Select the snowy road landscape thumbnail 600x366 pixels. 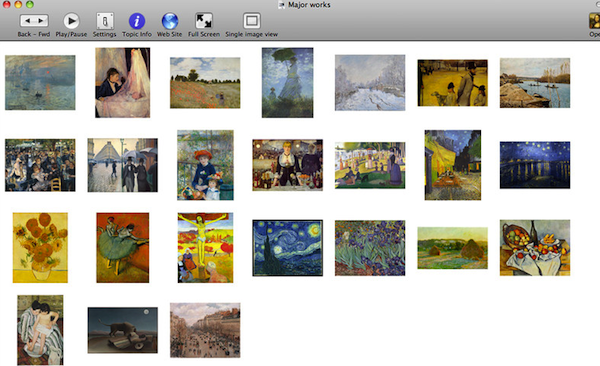370,83
